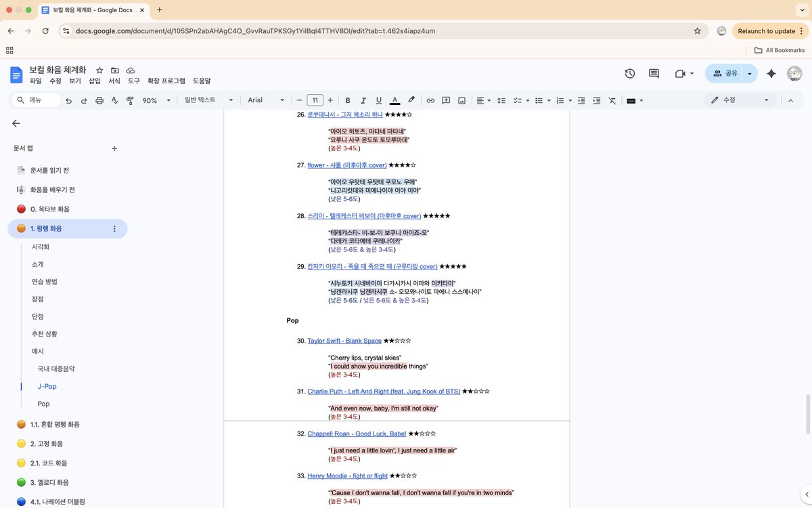Hide the tabs sidebar with the back arrow
This screenshot has height=508, width=812.
(16, 123)
